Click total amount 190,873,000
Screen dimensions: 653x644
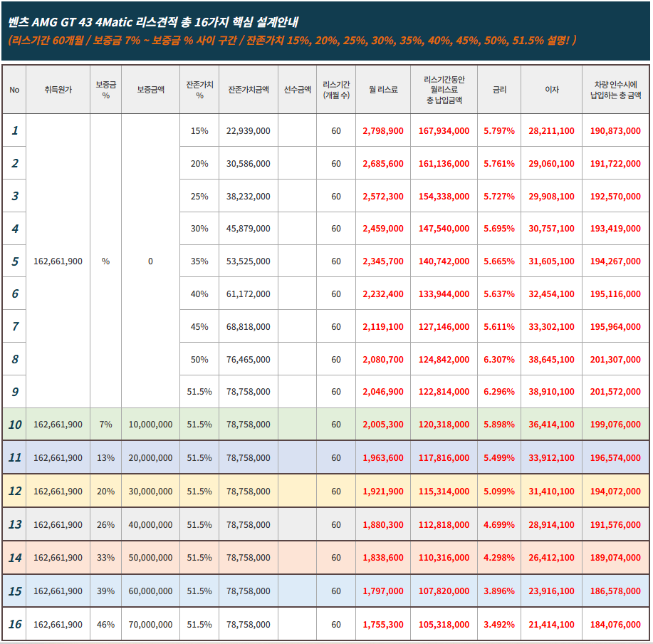615,131
